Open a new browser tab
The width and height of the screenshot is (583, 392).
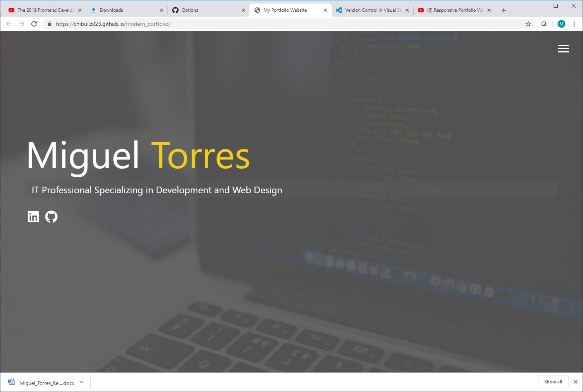pyautogui.click(x=504, y=10)
